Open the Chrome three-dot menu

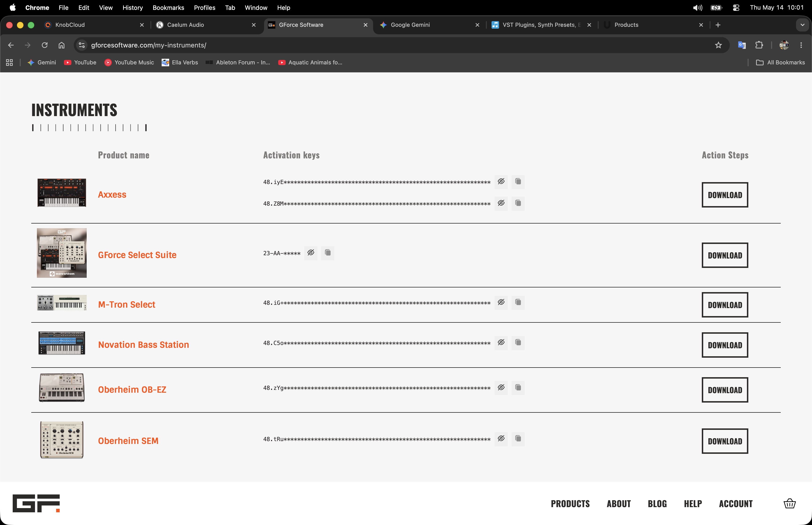click(x=801, y=45)
